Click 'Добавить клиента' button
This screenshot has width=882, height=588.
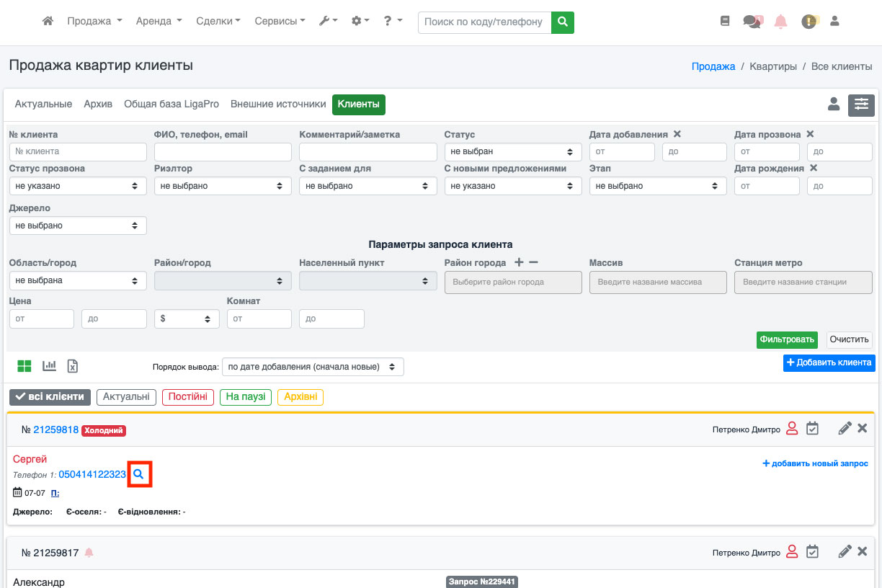point(829,362)
